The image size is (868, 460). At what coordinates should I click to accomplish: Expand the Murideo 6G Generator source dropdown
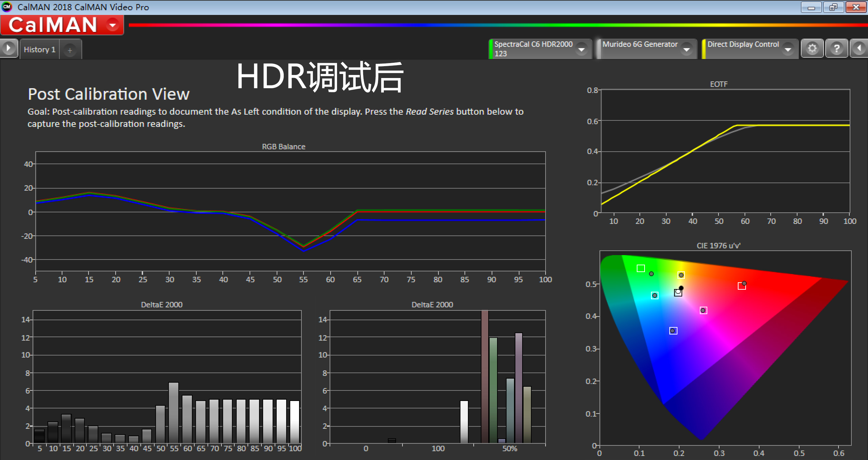coord(687,50)
